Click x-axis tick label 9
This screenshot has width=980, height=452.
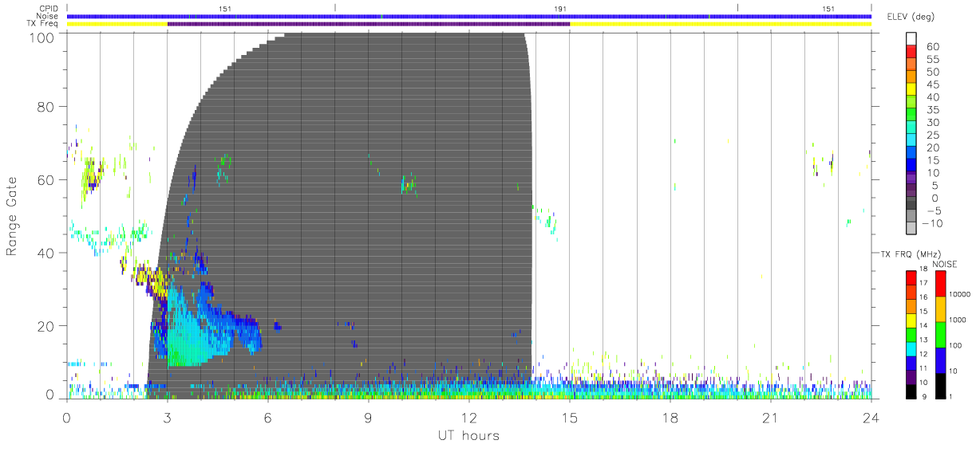tap(369, 417)
